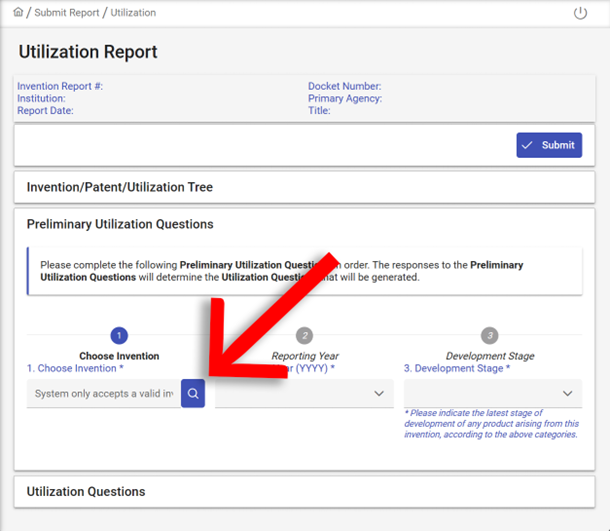Expand the Utilization Questions panel

coord(304,492)
